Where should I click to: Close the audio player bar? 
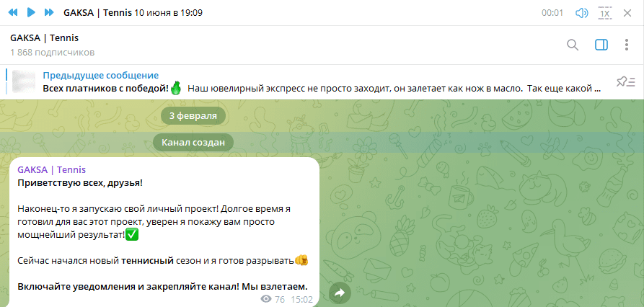(627, 13)
